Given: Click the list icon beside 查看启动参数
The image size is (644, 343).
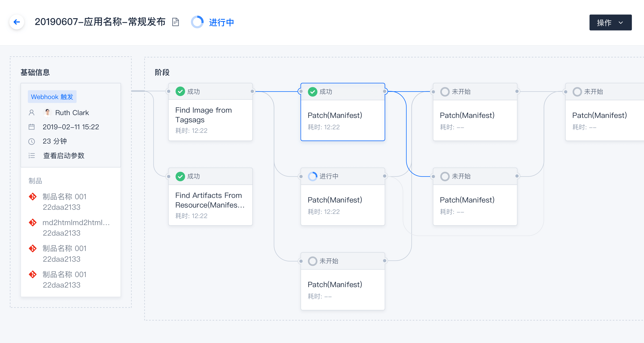Looking at the screenshot, I should click(32, 155).
